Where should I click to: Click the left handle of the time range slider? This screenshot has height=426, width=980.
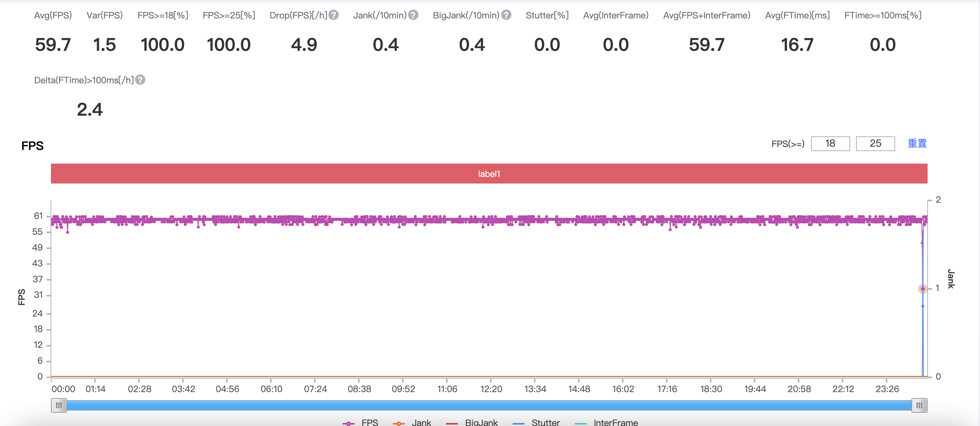pyautogui.click(x=59, y=405)
